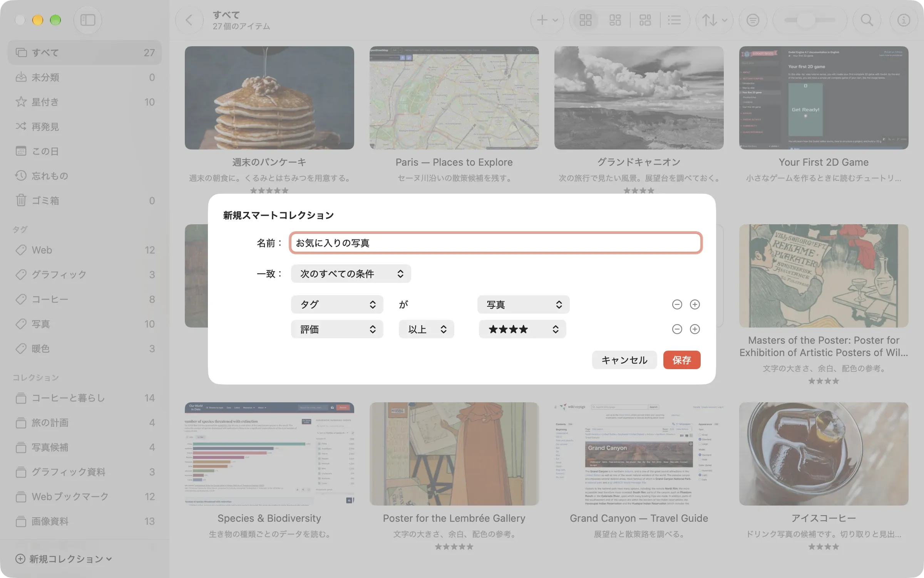Remove the 評価 condition row

pyautogui.click(x=677, y=329)
